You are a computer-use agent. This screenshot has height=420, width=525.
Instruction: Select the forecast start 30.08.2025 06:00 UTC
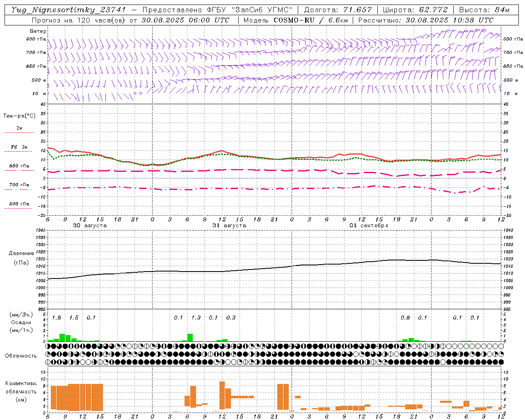(x=185, y=20)
